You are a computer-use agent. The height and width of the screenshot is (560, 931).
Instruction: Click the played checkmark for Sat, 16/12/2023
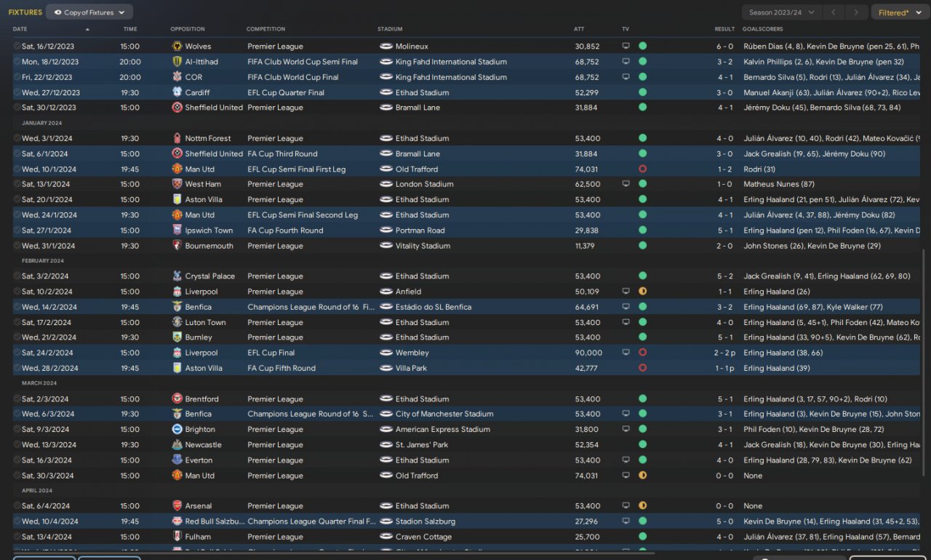click(17, 47)
